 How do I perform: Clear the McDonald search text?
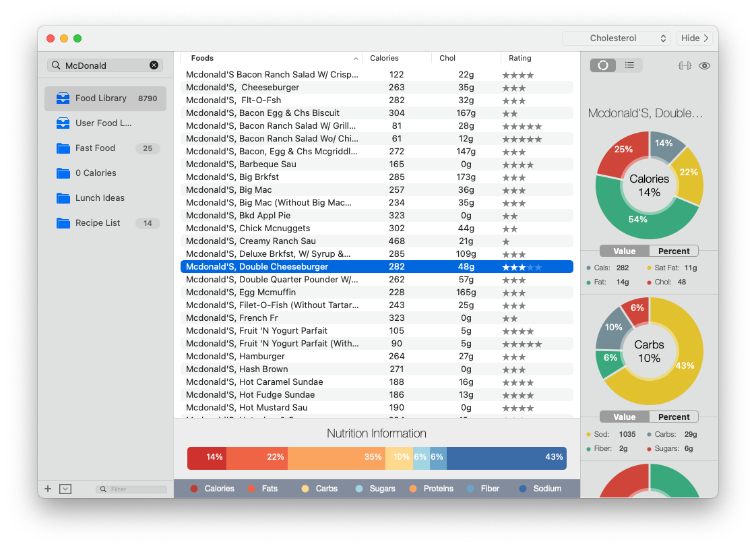154,65
